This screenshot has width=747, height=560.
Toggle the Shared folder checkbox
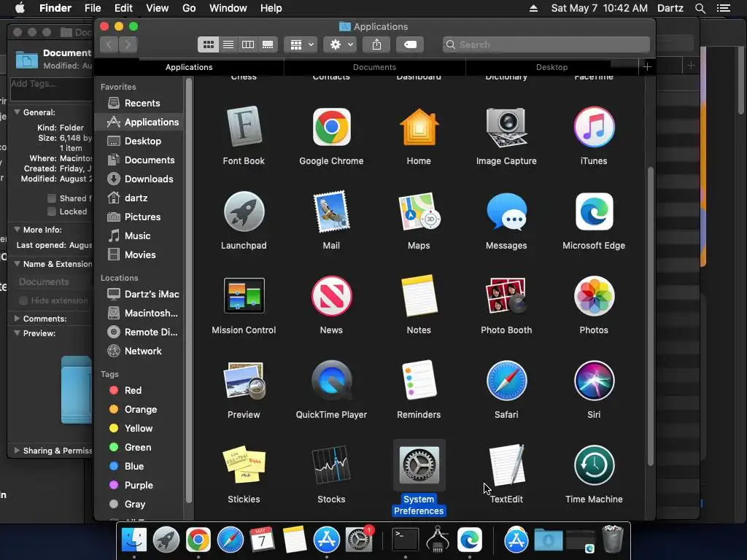click(x=52, y=198)
